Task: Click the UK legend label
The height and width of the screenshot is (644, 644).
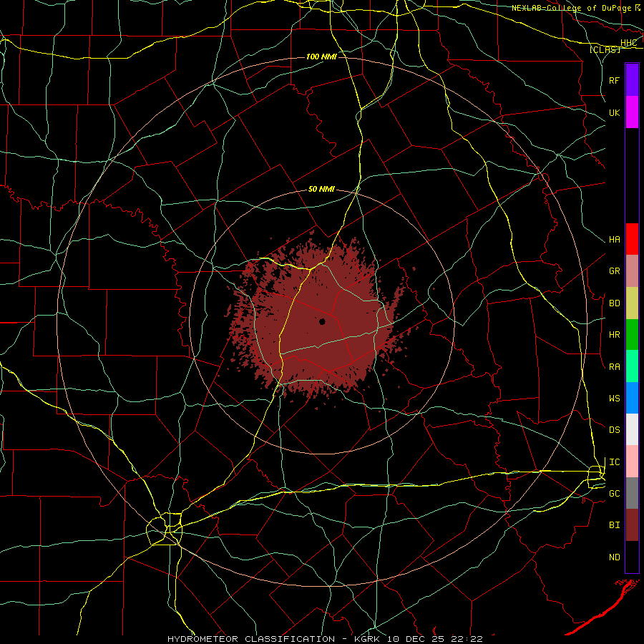Action: coord(614,112)
